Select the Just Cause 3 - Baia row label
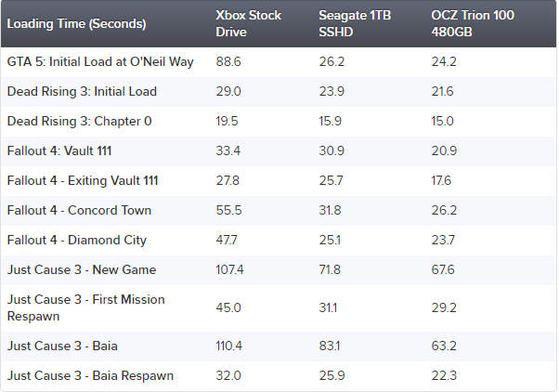Viewport: 559px width, 392px height. point(62,346)
